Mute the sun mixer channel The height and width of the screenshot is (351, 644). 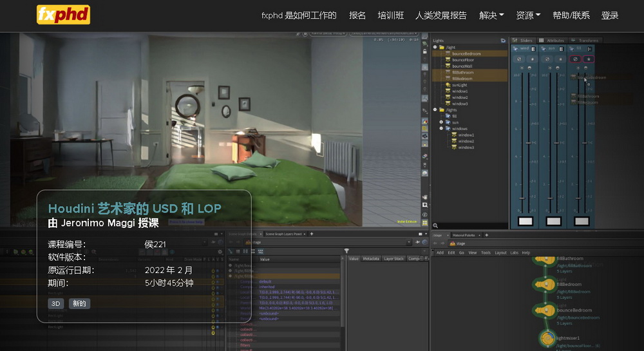coord(547,59)
